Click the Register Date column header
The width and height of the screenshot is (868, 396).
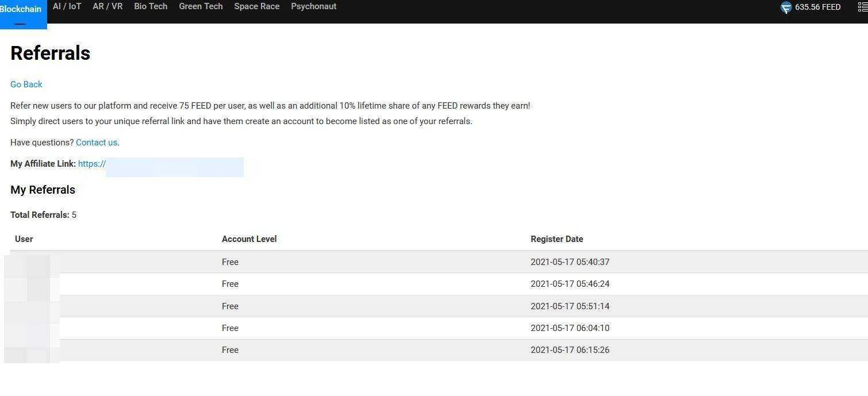[557, 239]
